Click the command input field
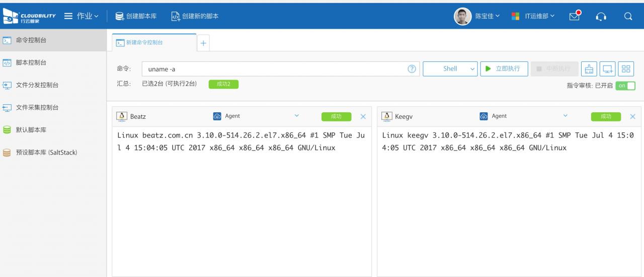644x277 pixels. click(274, 69)
